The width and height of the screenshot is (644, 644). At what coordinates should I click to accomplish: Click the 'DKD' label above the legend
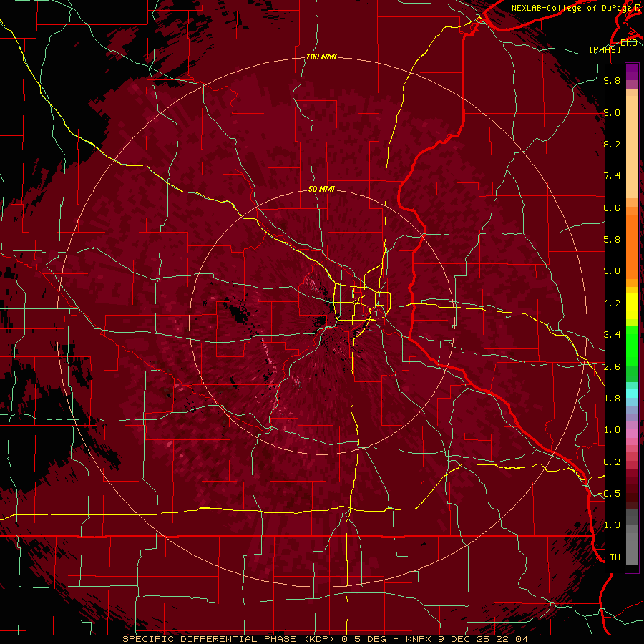629,43
